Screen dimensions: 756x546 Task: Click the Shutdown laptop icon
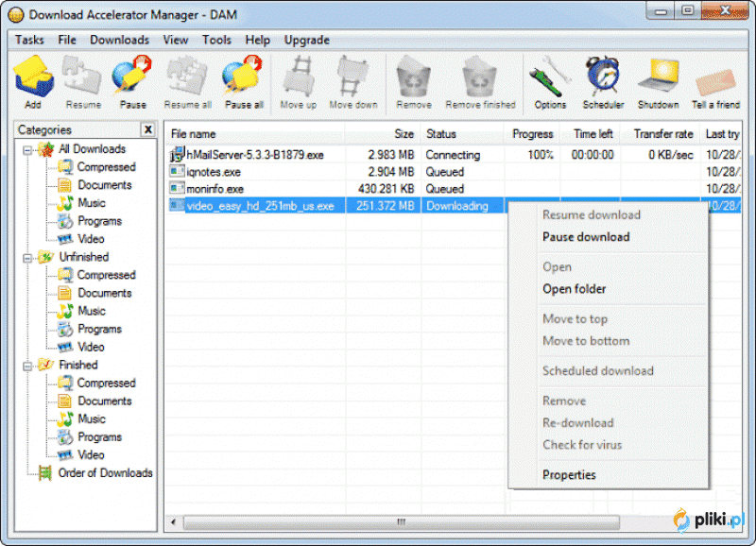pos(658,82)
